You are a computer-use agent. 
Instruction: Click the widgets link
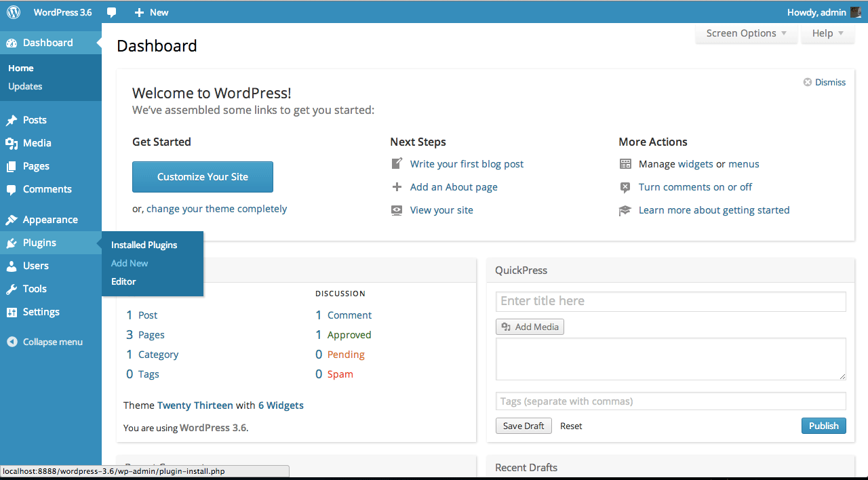tap(696, 164)
